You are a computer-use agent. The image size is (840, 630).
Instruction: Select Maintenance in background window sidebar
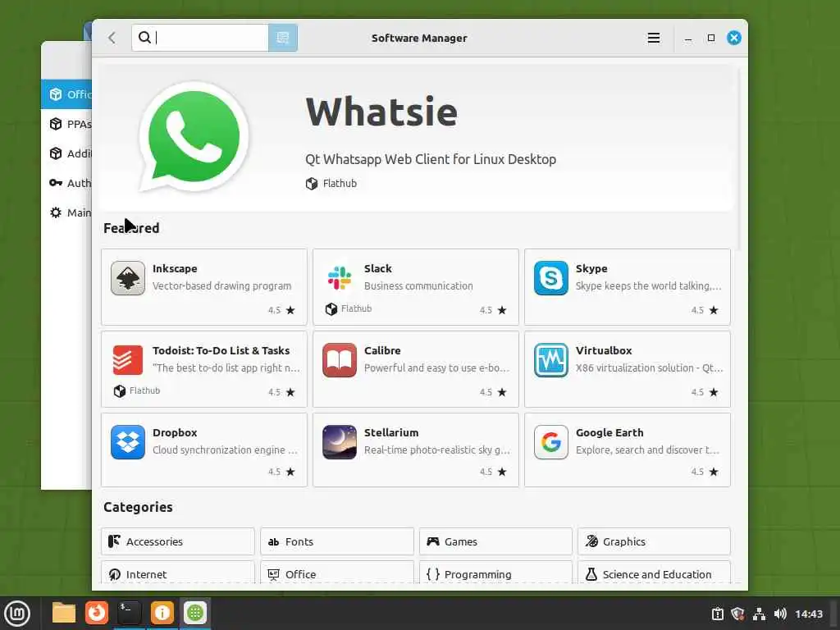coord(66,212)
